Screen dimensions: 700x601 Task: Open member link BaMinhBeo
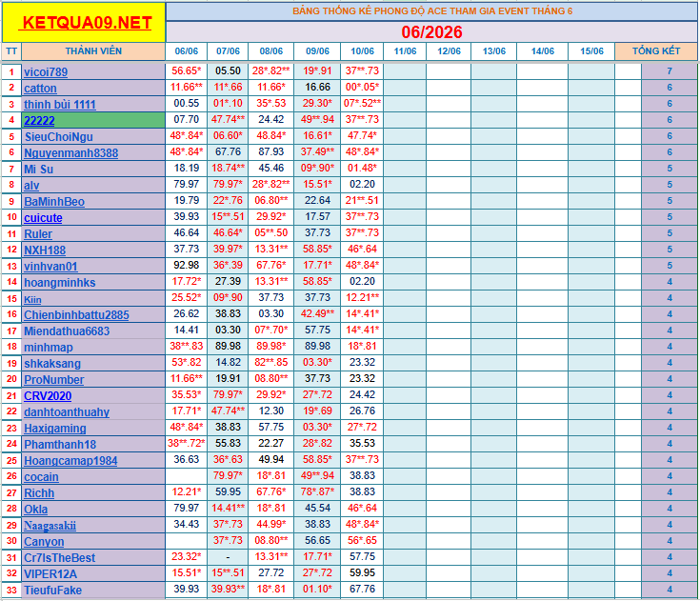click(54, 201)
